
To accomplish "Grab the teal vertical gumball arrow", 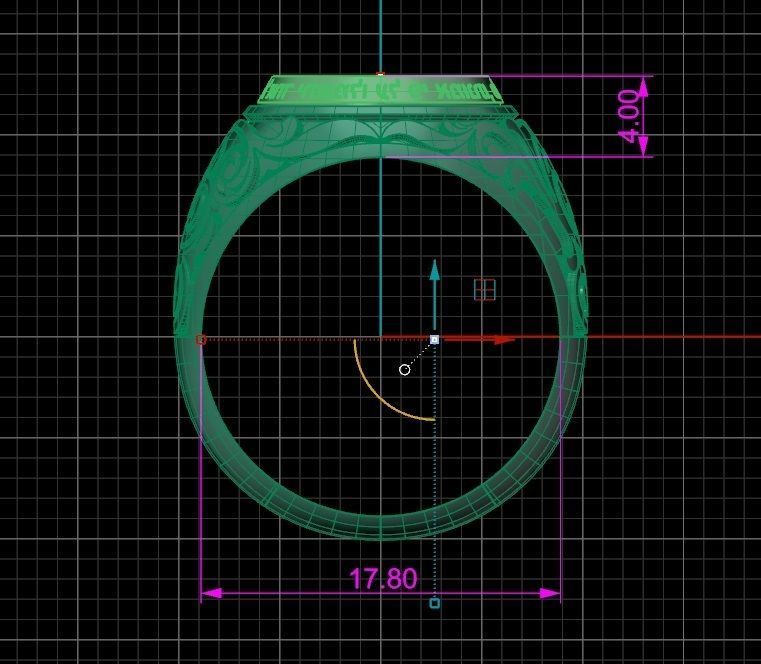I will (x=435, y=295).
